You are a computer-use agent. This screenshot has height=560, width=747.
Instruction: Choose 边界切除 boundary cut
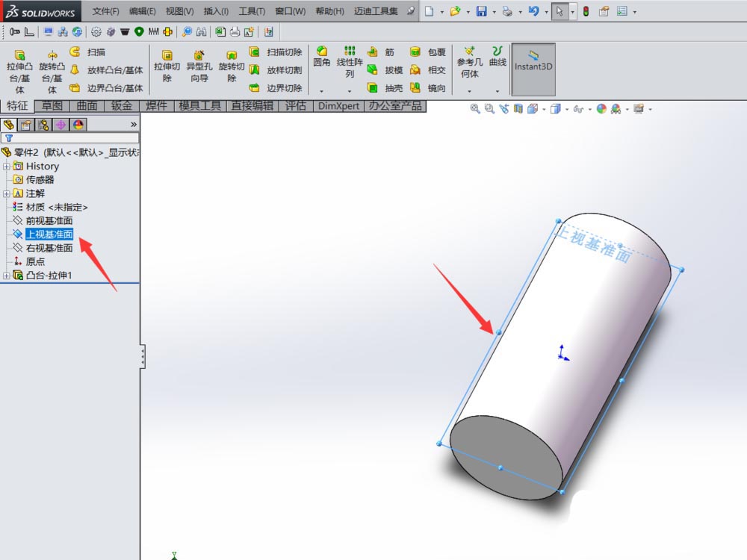(276, 88)
